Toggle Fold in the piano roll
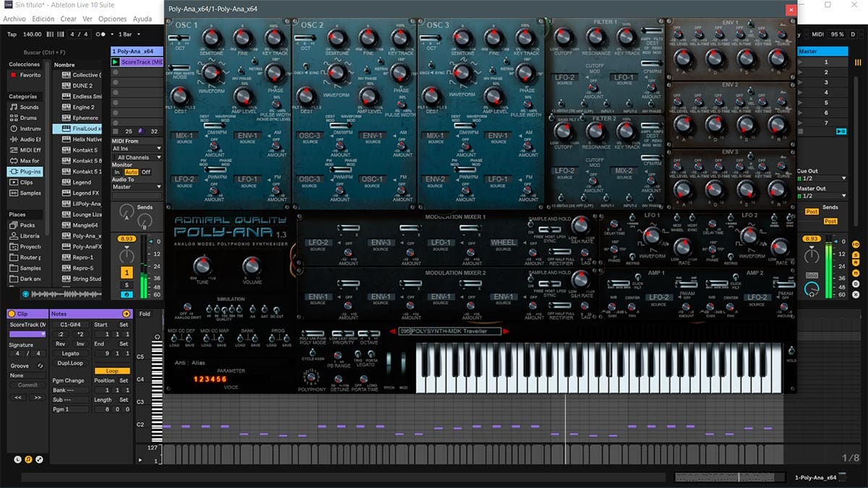 [145, 314]
